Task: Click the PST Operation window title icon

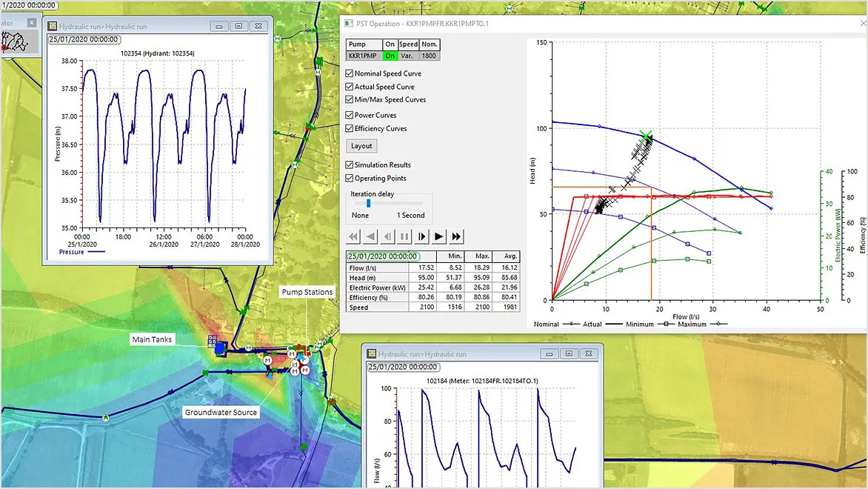Action: [349, 23]
